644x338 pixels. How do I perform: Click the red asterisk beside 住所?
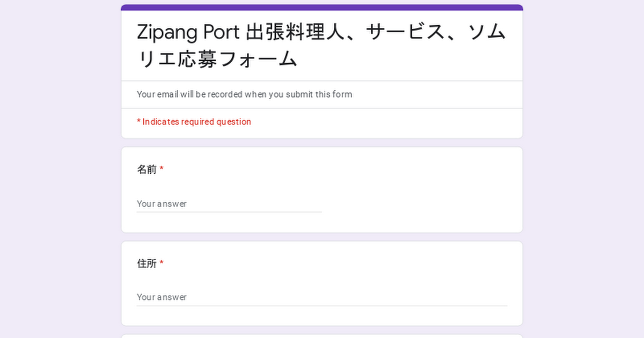tap(162, 263)
